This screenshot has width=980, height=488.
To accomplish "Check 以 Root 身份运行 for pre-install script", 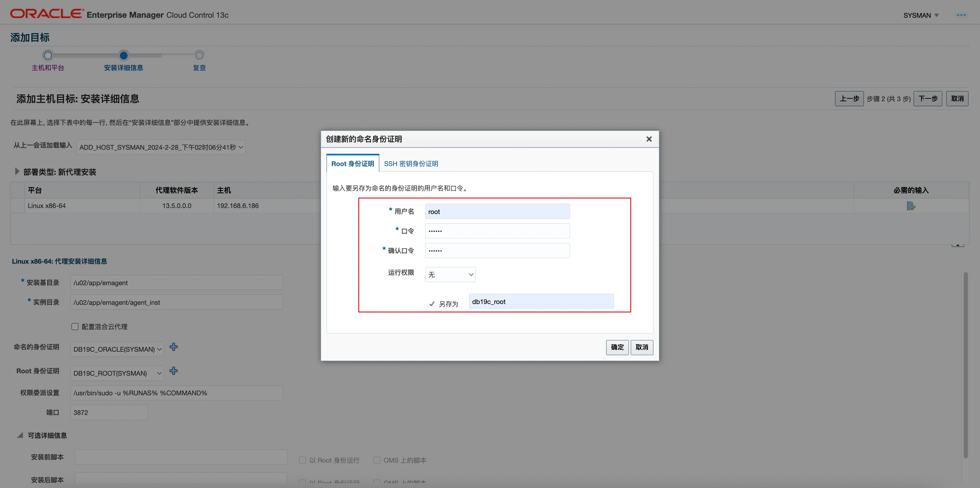I will coord(303,460).
